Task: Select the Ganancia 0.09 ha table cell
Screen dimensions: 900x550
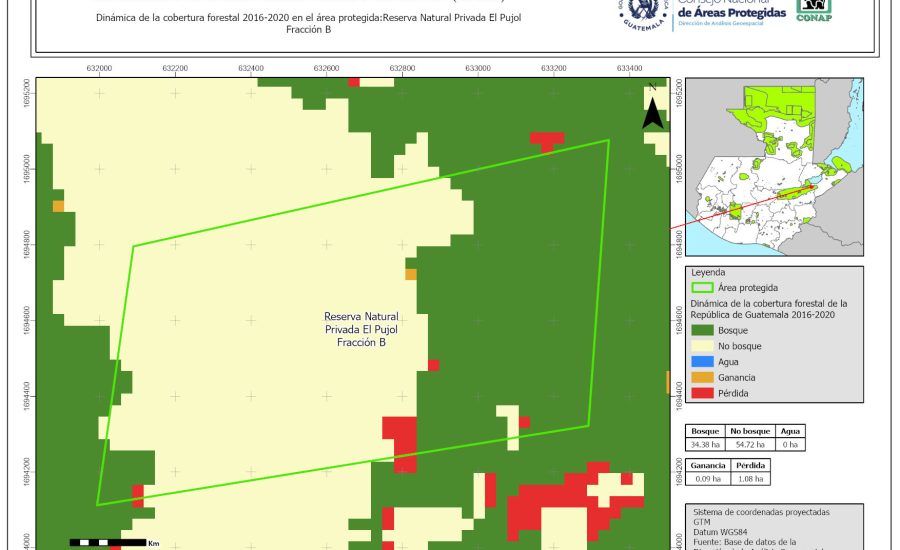Action: click(707, 478)
